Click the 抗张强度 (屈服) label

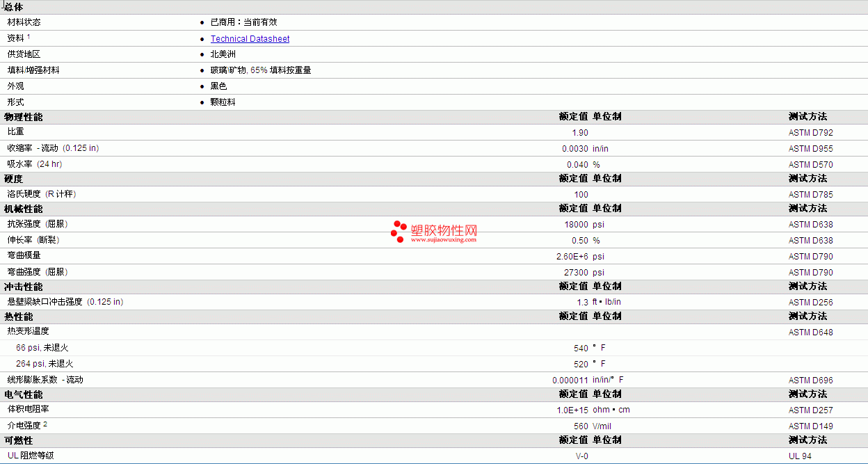38,224
